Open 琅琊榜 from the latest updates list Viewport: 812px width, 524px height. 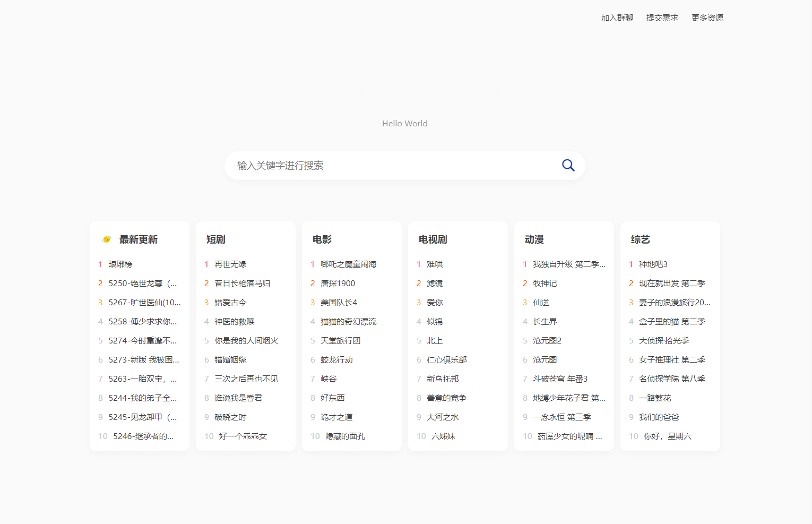pyautogui.click(x=120, y=264)
